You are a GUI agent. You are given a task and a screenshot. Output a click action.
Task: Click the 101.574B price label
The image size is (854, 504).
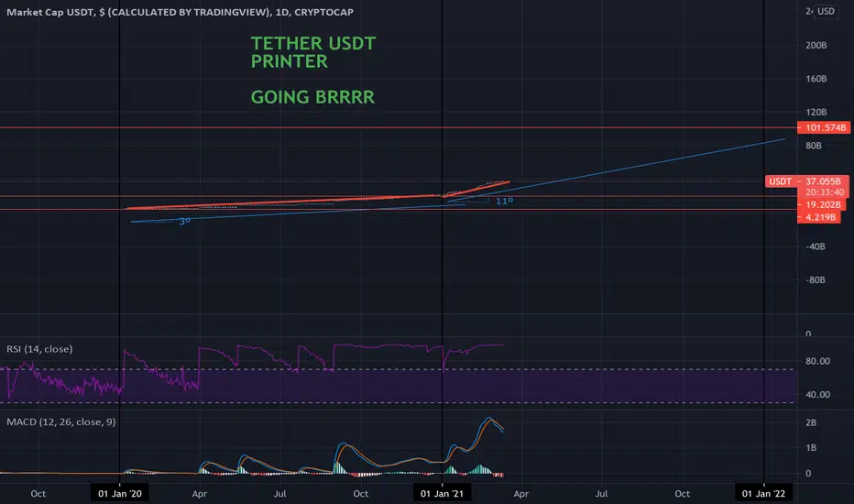824,127
